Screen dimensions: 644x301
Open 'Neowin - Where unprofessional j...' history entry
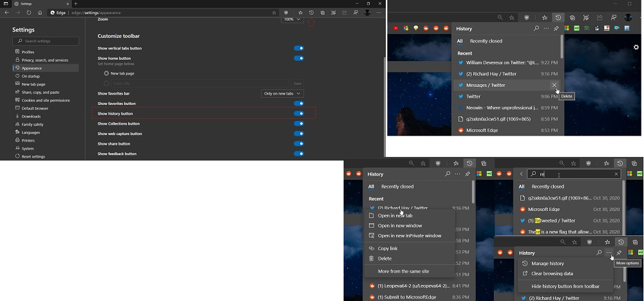[507, 108]
